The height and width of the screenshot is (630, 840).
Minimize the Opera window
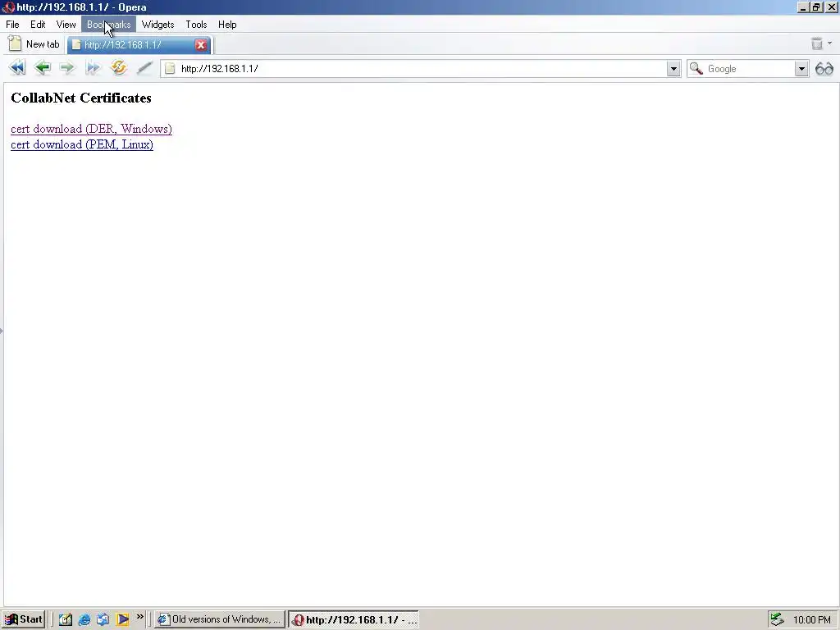(803, 7)
